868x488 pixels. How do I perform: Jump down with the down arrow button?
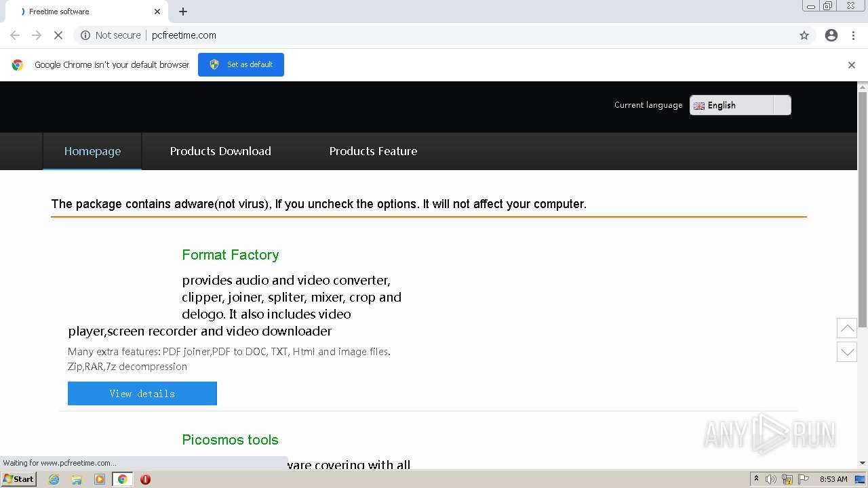(847, 352)
